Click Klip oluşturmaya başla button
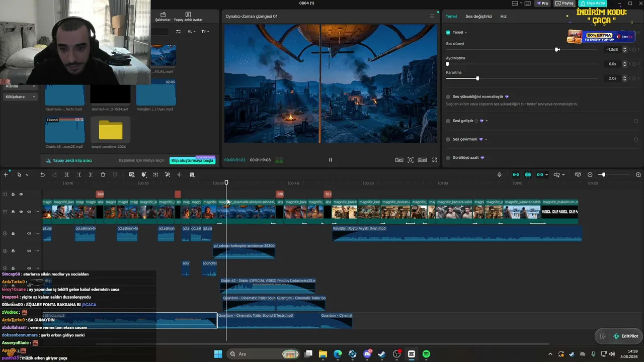644x362 pixels. click(192, 160)
